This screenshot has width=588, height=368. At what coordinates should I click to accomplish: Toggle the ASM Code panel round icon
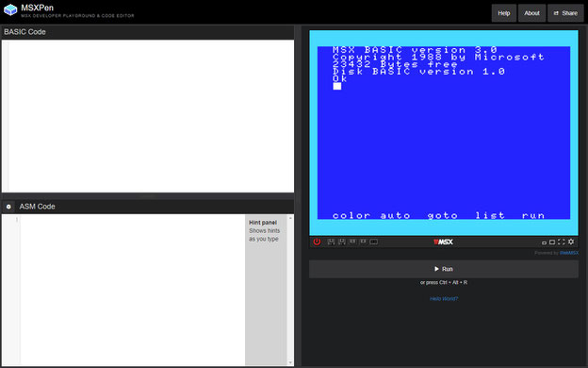point(8,207)
